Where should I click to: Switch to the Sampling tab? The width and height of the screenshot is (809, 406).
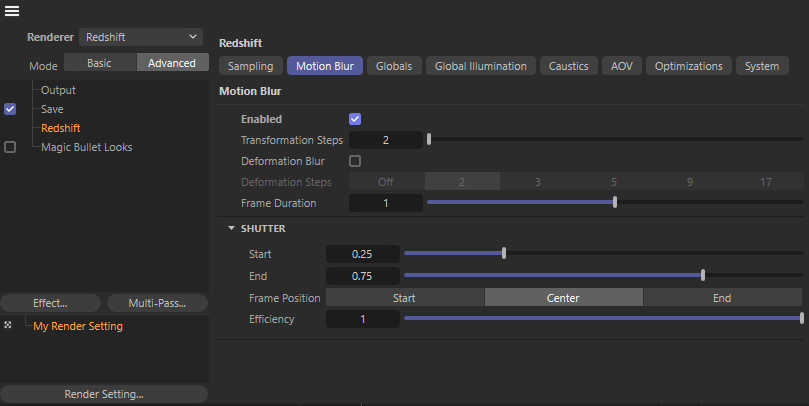pyautogui.click(x=250, y=66)
